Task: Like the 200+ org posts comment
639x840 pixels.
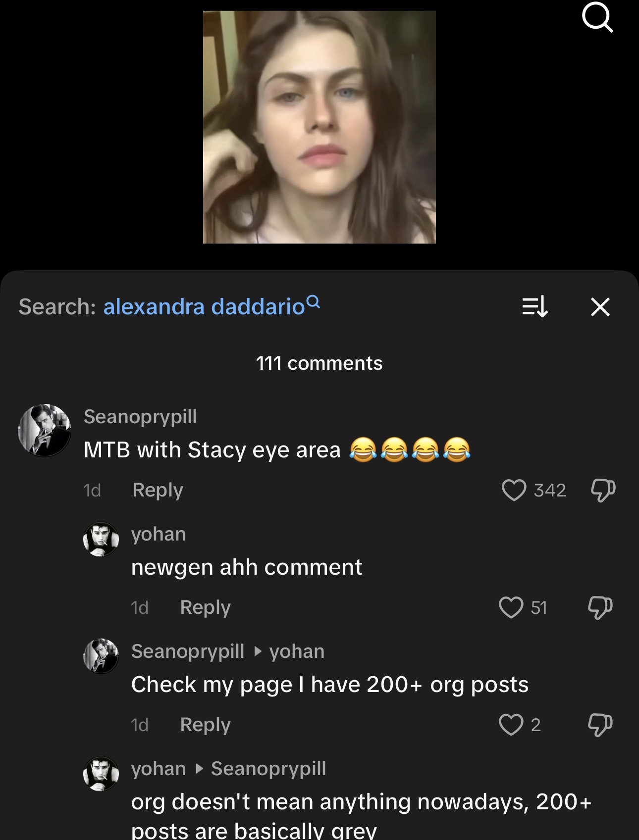Action: click(511, 725)
